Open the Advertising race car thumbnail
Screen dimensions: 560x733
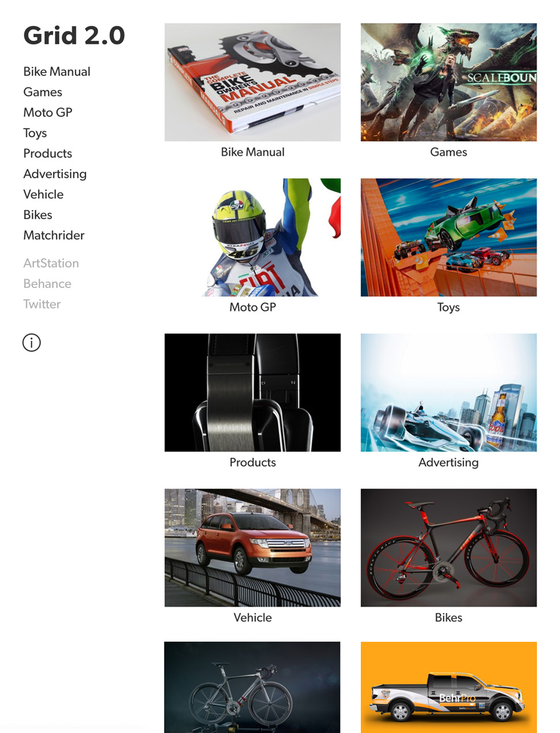click(x=449, y=392)
